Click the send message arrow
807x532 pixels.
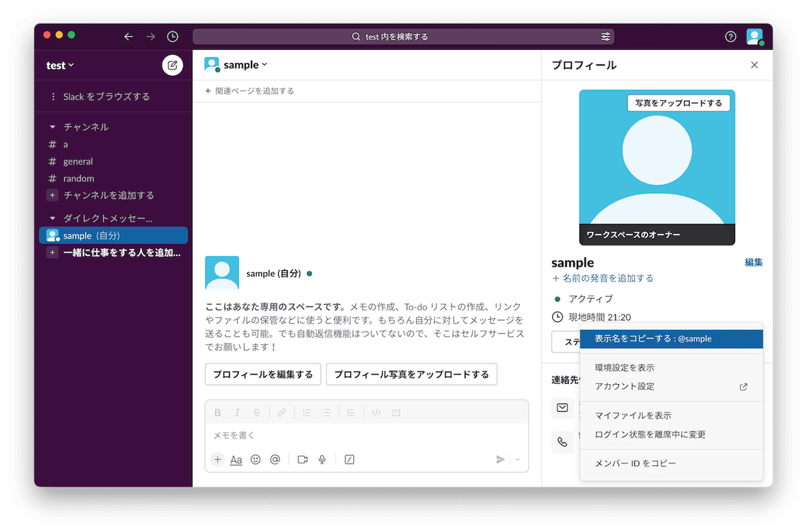tap(500, 459)
